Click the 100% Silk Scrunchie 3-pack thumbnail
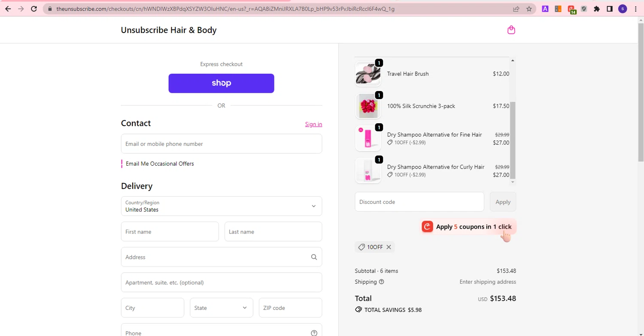This screenshot has height=336, width=644. (x=368, y=106)
